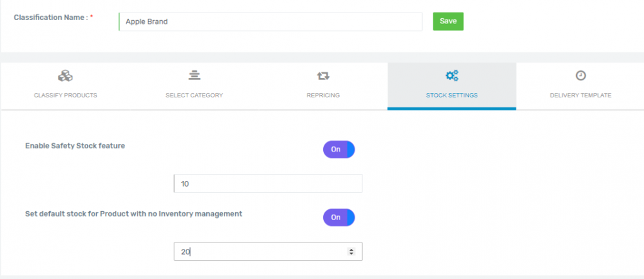Turn off default stock toggle
Viewport: 644px width, 279px height.
click(339, 217)
